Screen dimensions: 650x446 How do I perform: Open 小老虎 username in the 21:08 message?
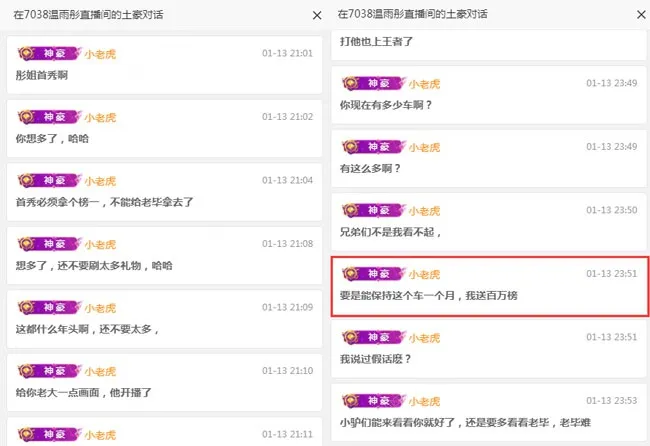coord(100,245)
